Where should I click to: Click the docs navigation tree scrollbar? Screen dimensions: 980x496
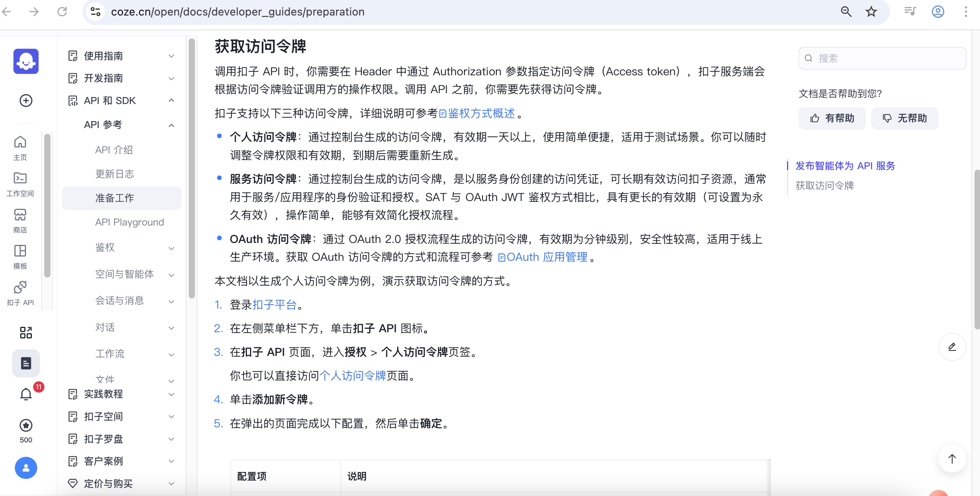[191, 168]
